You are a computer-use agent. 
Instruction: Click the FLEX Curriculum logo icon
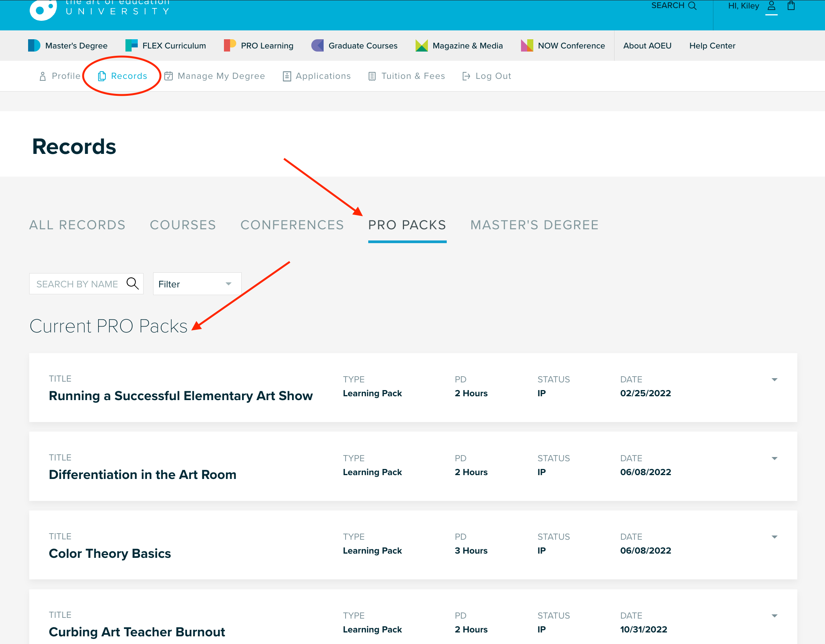tap(131, 45)
